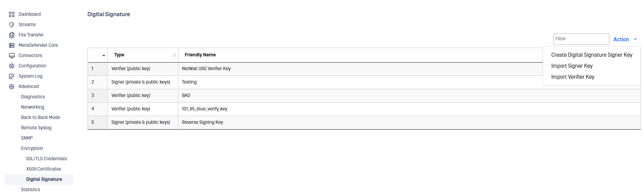Select Import Signer Key option
This screenshot has height=196, width=644.
pyautogui.click(x=572, y=66)
